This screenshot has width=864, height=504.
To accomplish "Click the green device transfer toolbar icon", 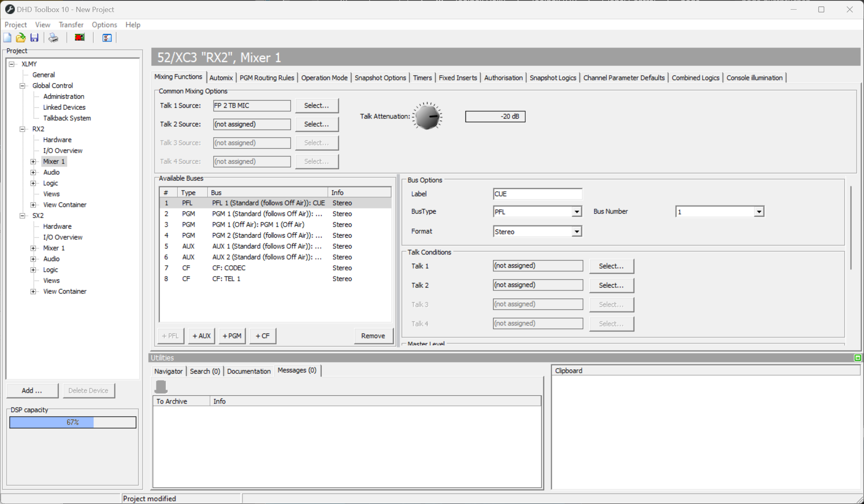I will (x=79, y=37).
